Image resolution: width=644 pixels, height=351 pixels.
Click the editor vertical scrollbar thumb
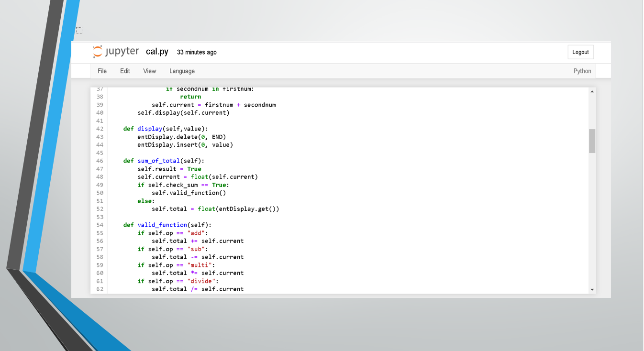point(592,141)
